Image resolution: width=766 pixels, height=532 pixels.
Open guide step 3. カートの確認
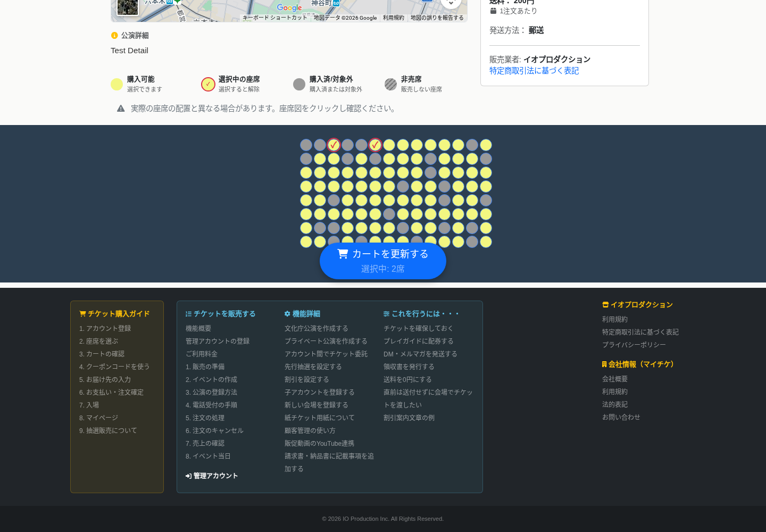102,354
